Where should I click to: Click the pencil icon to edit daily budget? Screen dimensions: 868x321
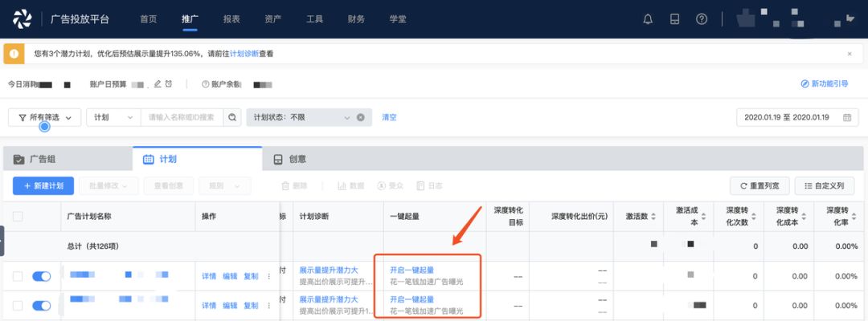[158, 83]
